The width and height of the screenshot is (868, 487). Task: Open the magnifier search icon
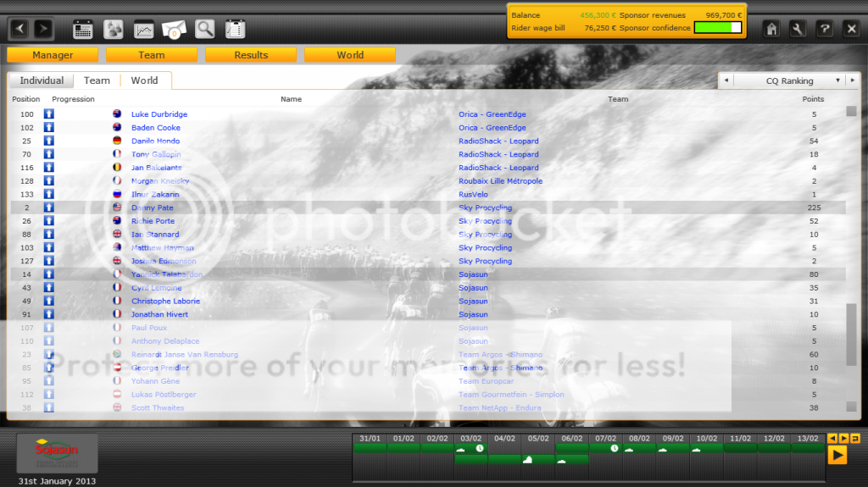pos(205,30)
